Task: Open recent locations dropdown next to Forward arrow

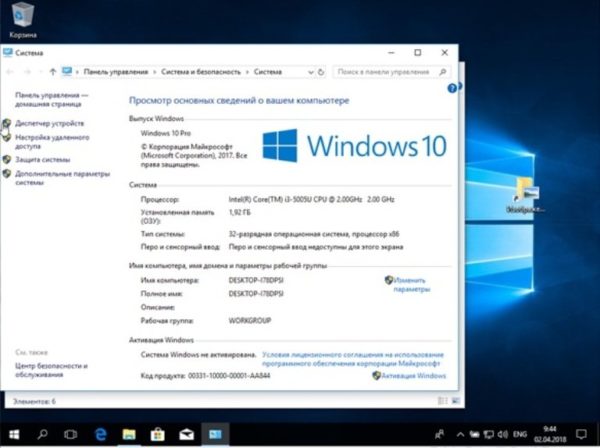Action: click(x=40, y=72)
